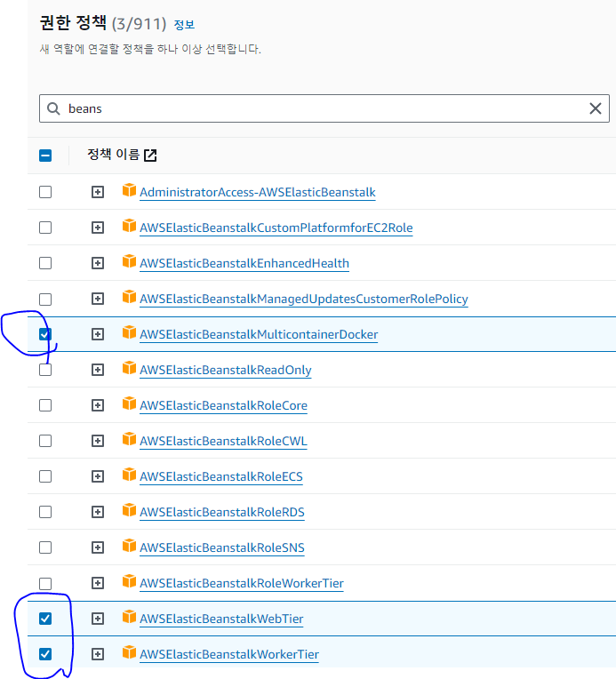This screenshot has width=616, height=679.
Task: Expand the AWSElasticBeanstalkRoleECS row
Action: (98, 476)
